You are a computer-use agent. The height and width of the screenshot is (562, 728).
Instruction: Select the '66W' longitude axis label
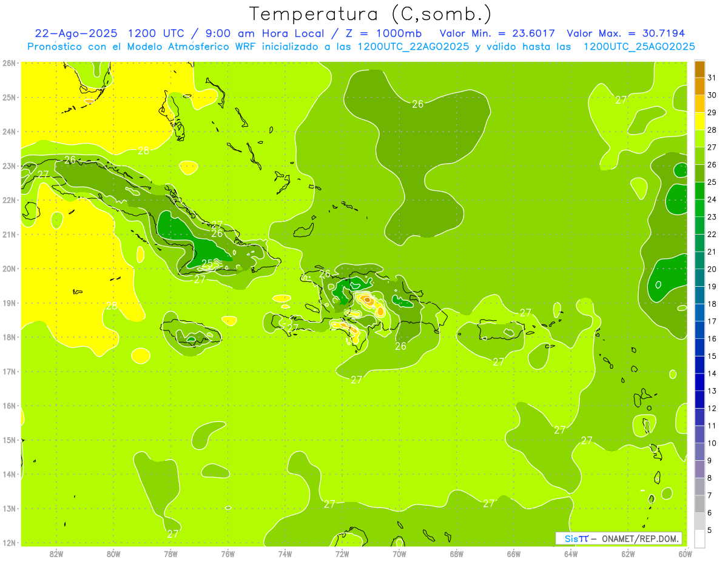[514, 554]
